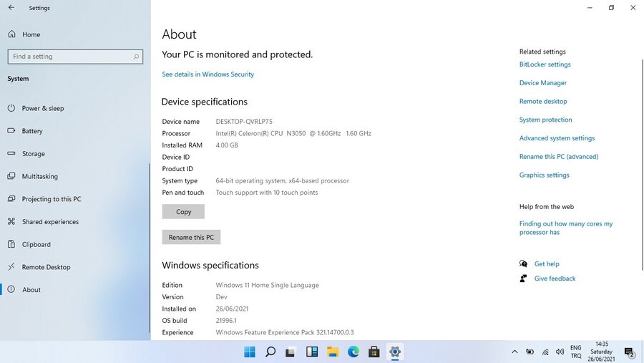The height and width of the screenshot is (363, 644).
Task: Show hidden system tray icons
Action: tap(514, 352)
